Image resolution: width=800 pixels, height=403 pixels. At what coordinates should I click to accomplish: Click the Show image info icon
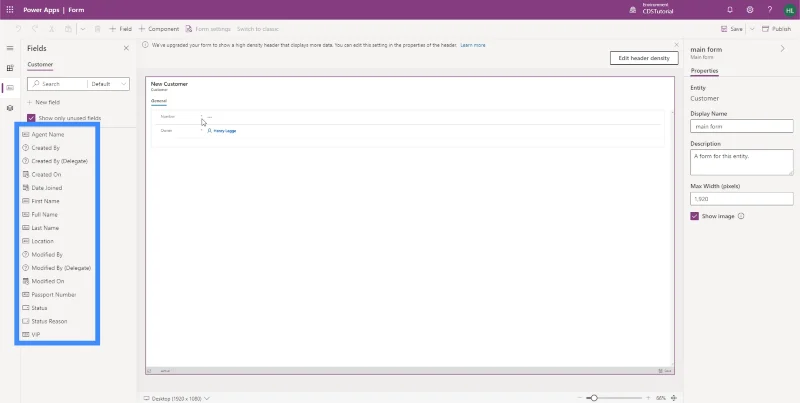click(741, 216)
